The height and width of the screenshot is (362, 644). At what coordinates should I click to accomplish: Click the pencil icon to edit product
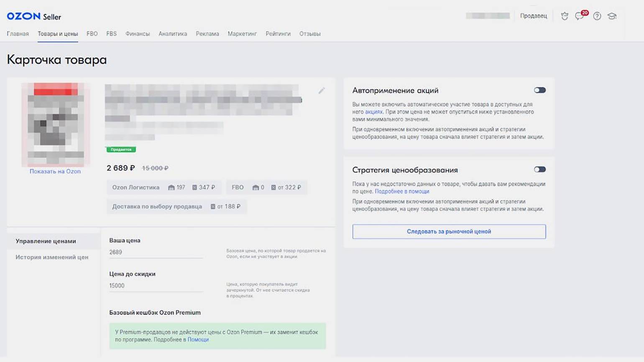pos(321,91)
